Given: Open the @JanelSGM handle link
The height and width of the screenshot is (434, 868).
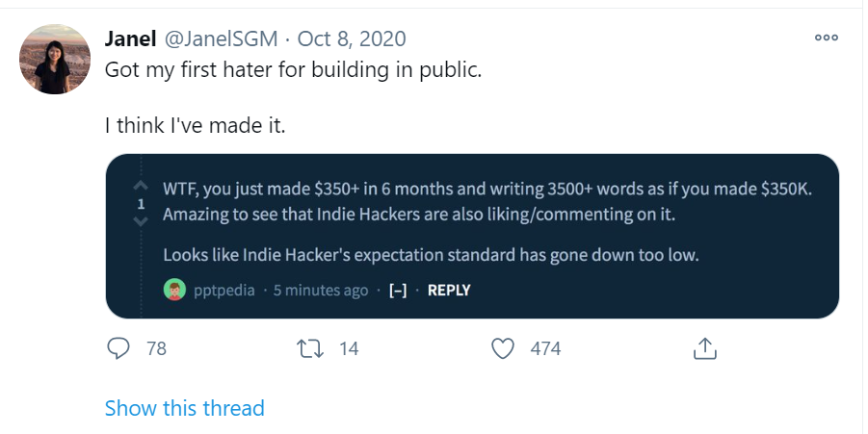Looking at the screenshot, I should (222, 38).
